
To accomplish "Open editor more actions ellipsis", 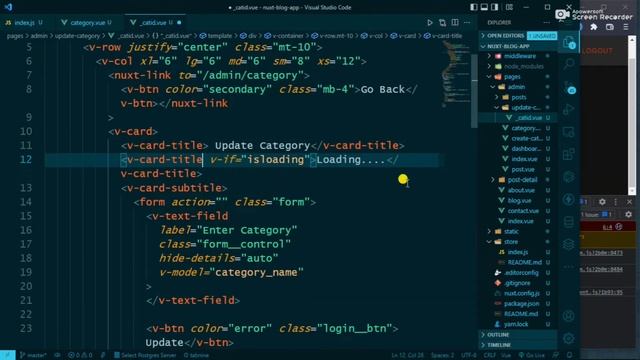I will [x=467, y=23].
